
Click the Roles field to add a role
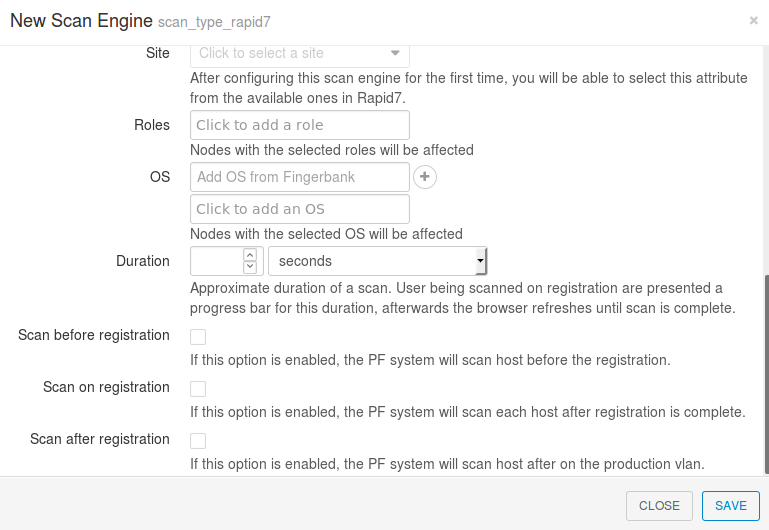pyautogui.click(x=300, y=125)
